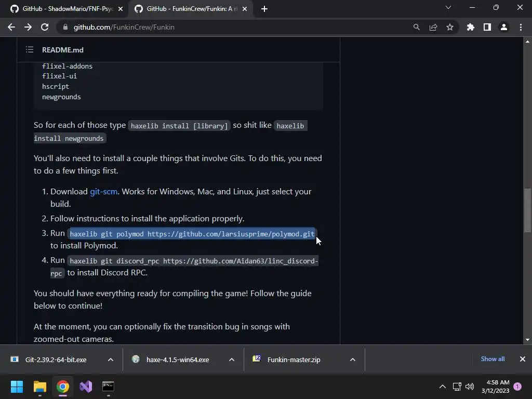Screen dimensions: 532x399
Task: Click the scrollbar up arrow
Action: (x=527, y=42)
